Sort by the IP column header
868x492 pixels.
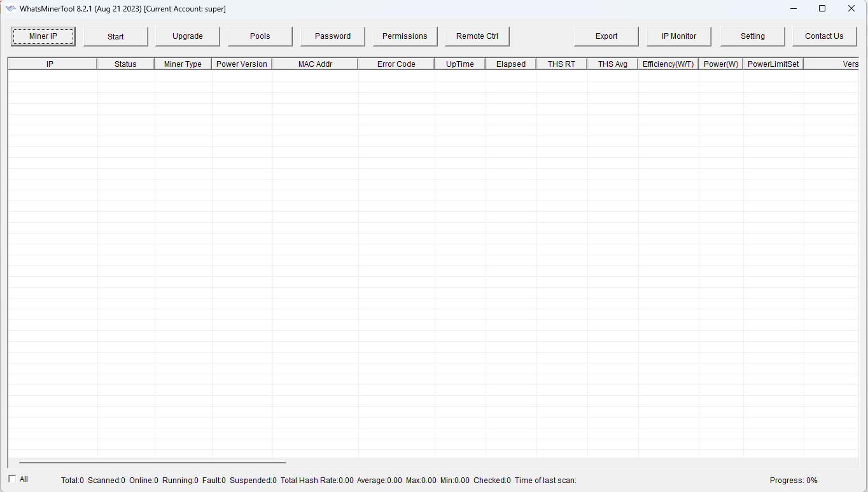[50, 64]
